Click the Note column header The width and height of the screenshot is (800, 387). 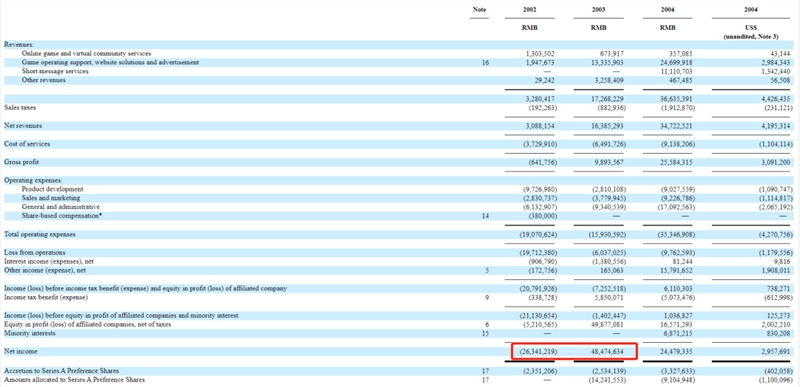480,10
